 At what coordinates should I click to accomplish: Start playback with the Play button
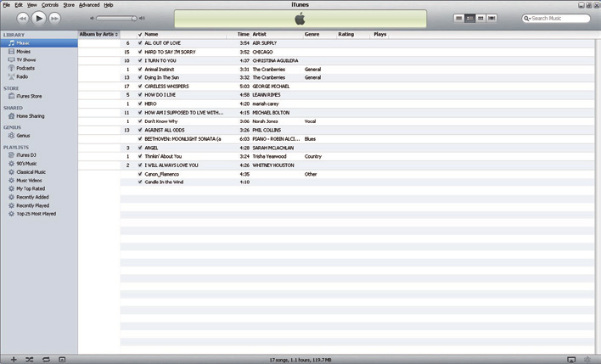tap(39, 19)
